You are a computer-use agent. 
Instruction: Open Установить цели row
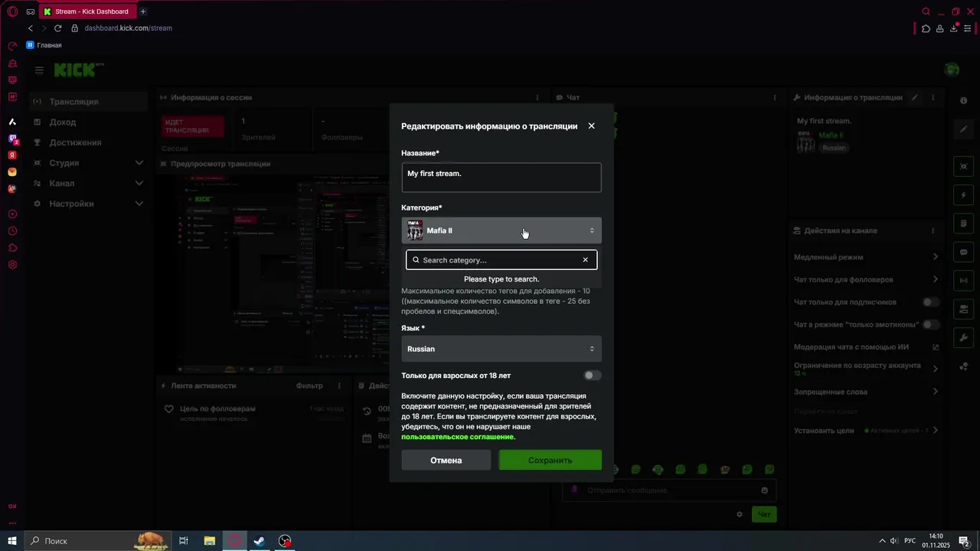866,431
